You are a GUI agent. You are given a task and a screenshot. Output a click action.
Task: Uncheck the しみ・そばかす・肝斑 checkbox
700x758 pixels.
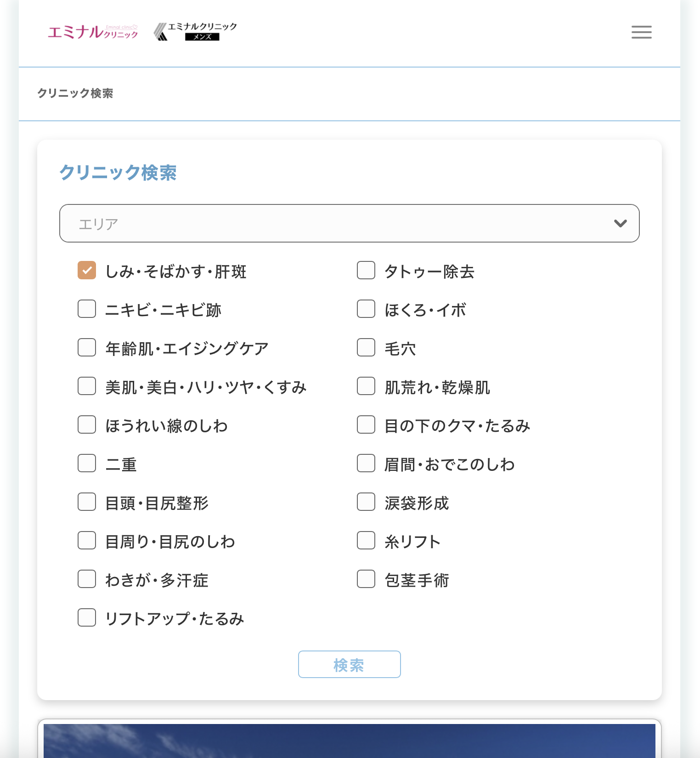87,271
